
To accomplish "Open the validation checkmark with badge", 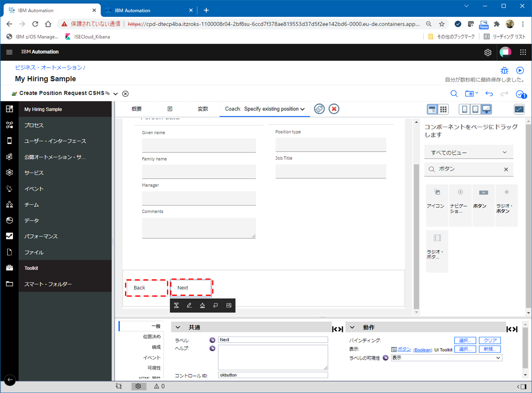I will pos(521,94).
